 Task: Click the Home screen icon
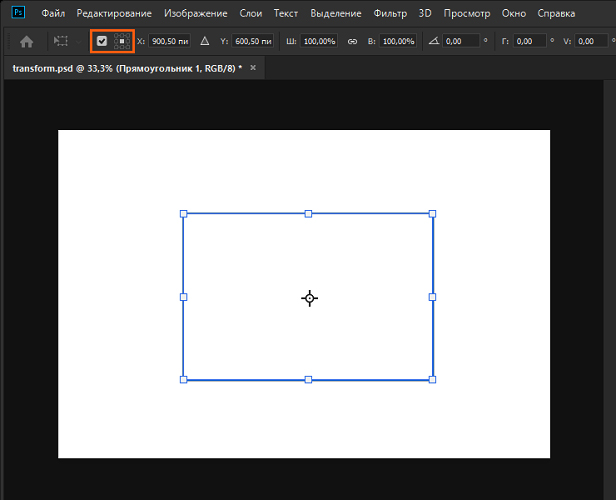(x=26, y=41)
